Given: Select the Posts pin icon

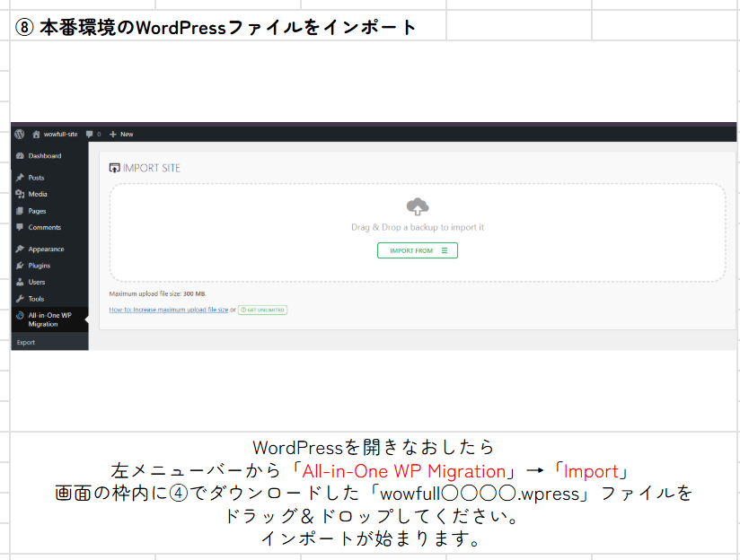Looking at the screenshot, I should pos(19,177).
